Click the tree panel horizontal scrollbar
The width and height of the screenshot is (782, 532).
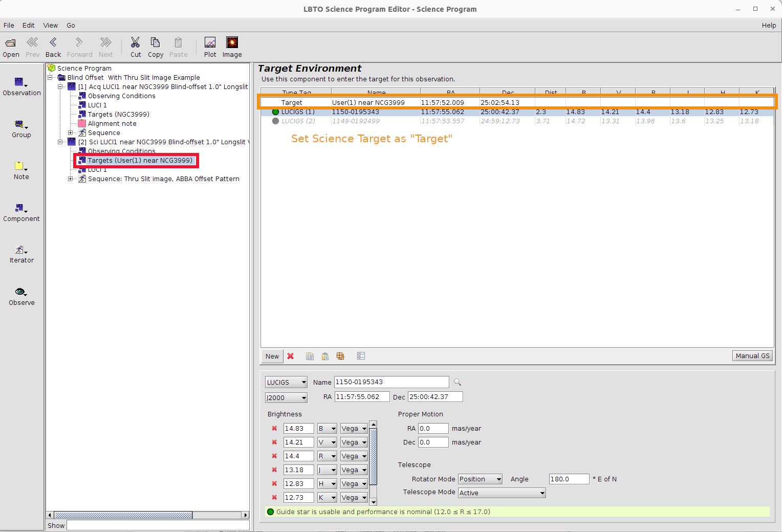tap(123, 515)
